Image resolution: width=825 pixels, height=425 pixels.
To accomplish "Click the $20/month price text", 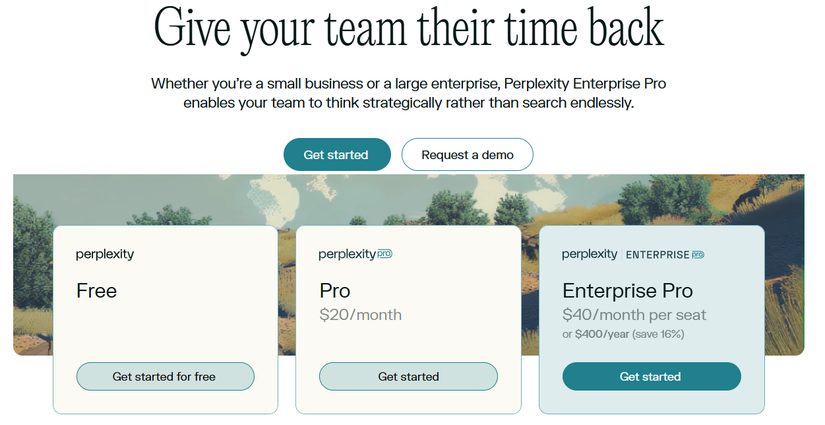I will pyautogui.click(x=360, y=315).
